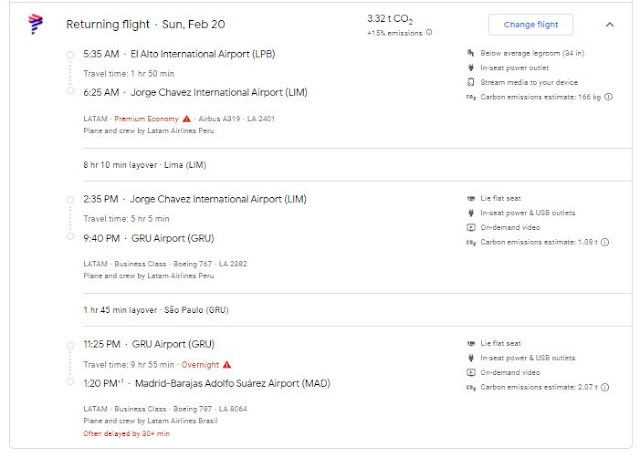
Task: Open info icon beside +15% emissions
Action: coord(430,32)
